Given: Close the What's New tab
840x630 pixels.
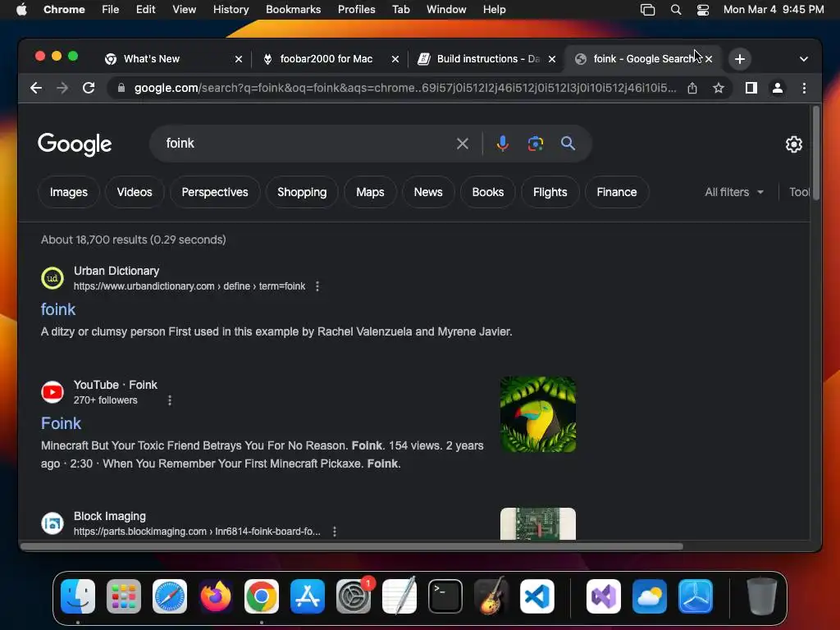Looking at the screenshot, I should click(239, 59).
